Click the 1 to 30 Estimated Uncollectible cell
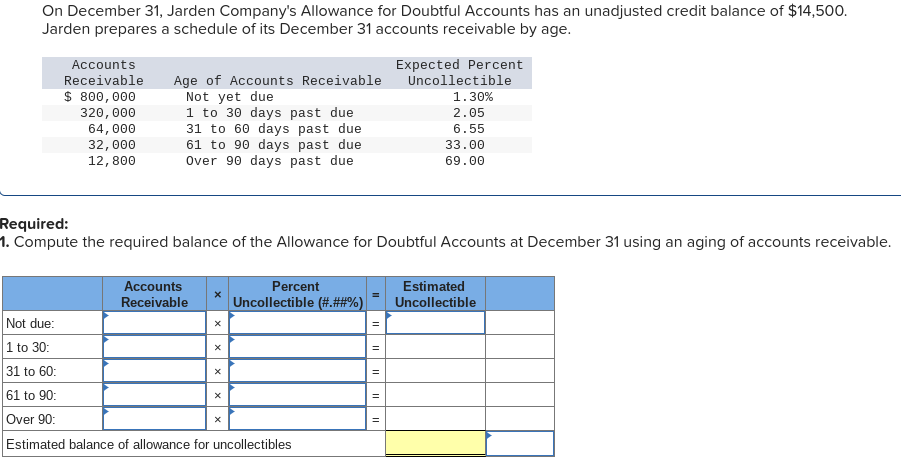The height and width of the screenshot is (467, 901). (x=436, y=347)
